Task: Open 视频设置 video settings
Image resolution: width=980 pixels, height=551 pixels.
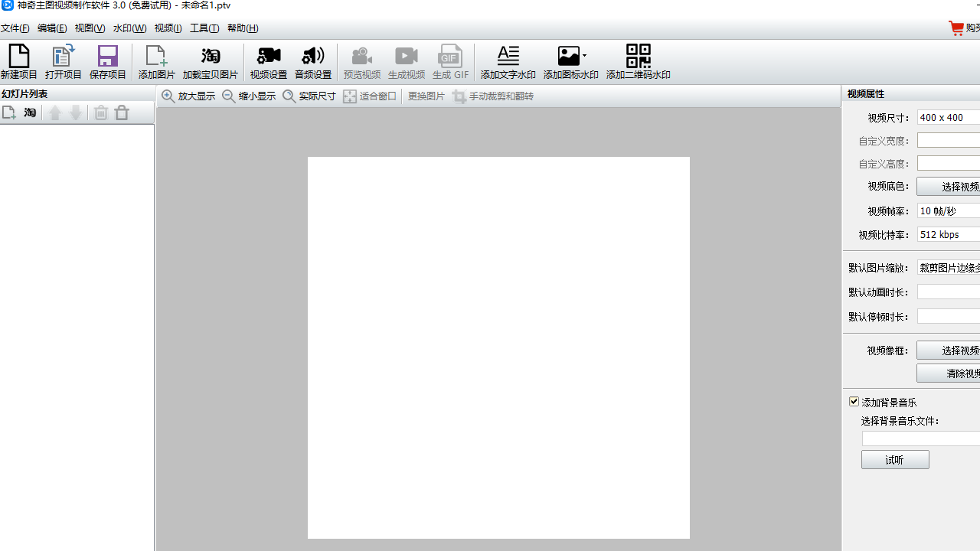Action: 268,62
